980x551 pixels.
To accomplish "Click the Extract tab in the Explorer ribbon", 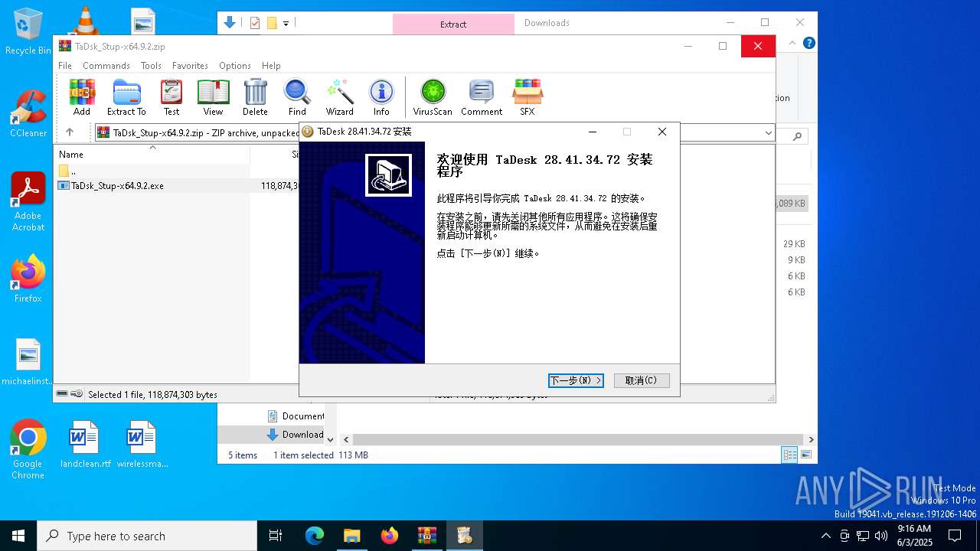I will tap(453, 24).
